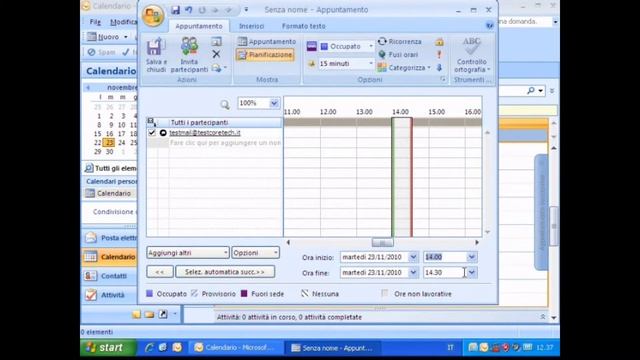Screen dimensions: 640x360
Task: Open the 15 minuti reminder dropdown
Action: [x=371, y=64]
